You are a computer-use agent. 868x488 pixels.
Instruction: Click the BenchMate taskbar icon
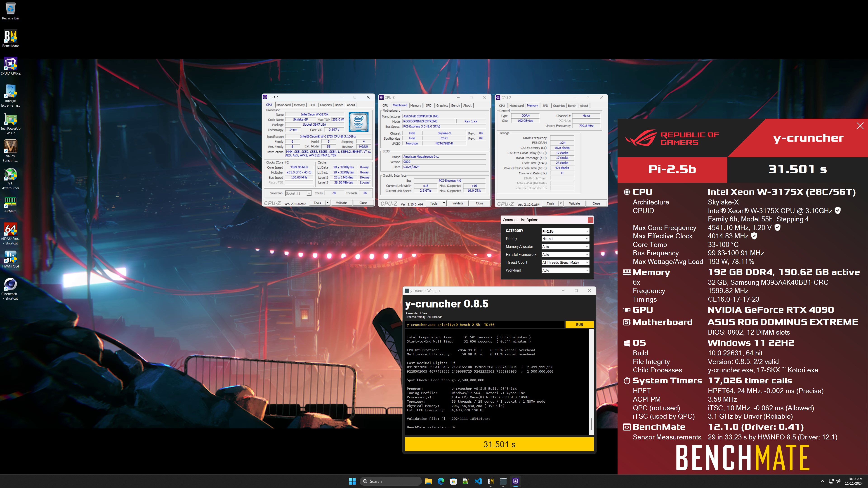pyautogui.click(x=491, y=481)
